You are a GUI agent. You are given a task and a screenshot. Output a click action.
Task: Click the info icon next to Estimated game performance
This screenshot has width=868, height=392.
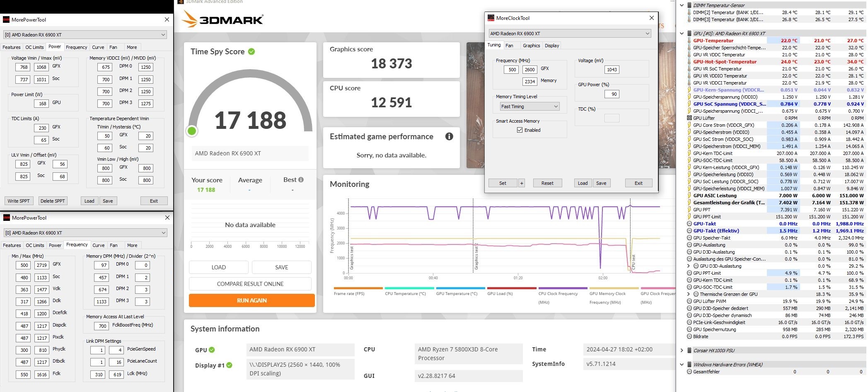(449, 136)
